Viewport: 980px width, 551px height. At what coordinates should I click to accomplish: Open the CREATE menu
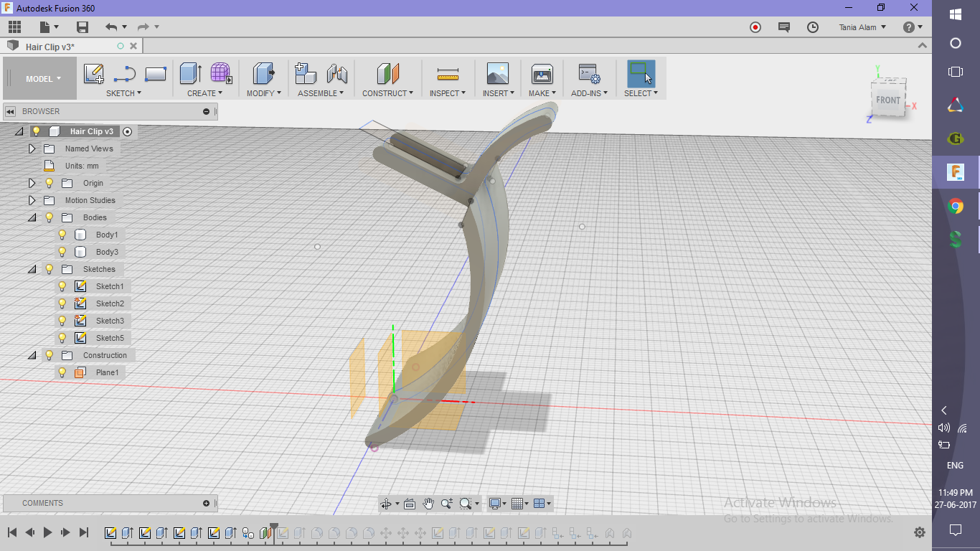click(x=205, y=93)
